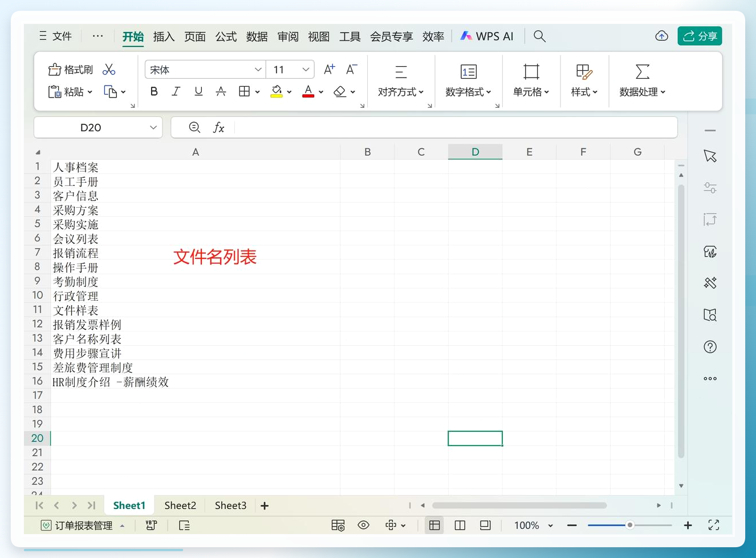Toggle Strikethrough formatting
This screenshot has height=558, width=756.
[221, 91]
